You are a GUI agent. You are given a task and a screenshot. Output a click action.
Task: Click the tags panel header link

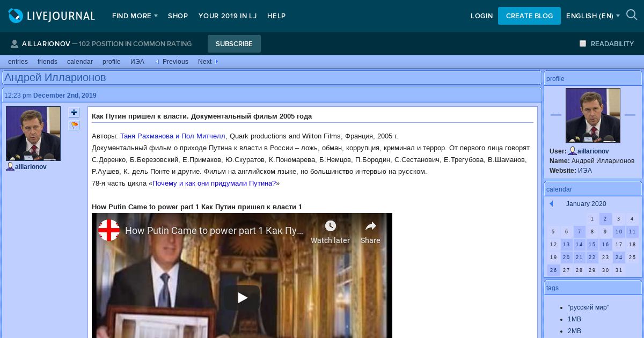click(x=552, y=288)
